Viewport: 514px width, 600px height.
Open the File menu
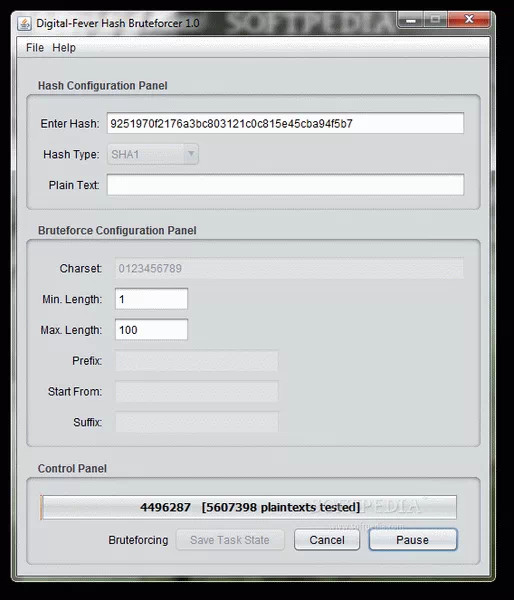pyautogui.click(x=35, y=48)
